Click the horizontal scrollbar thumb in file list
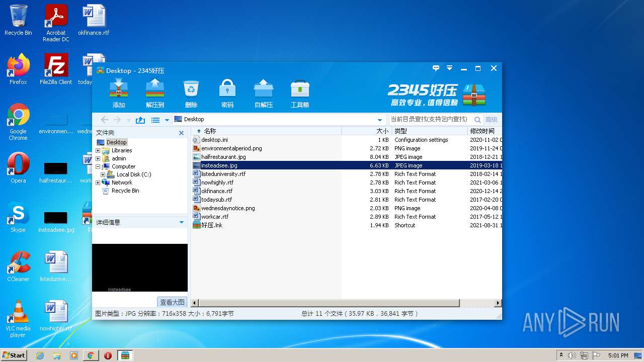The width and height of the screenshot is (644, 362). point(329,303)
